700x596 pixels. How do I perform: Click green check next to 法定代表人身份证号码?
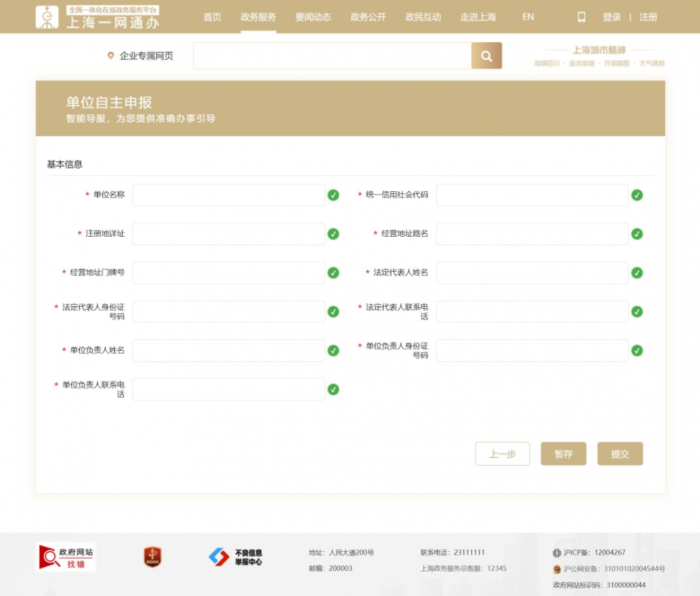(333, 312)
